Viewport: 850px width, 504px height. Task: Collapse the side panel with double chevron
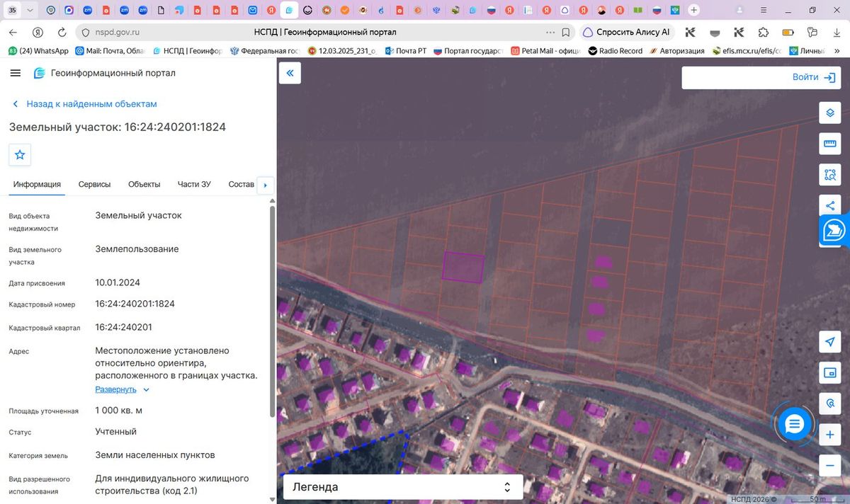[290, 73]
